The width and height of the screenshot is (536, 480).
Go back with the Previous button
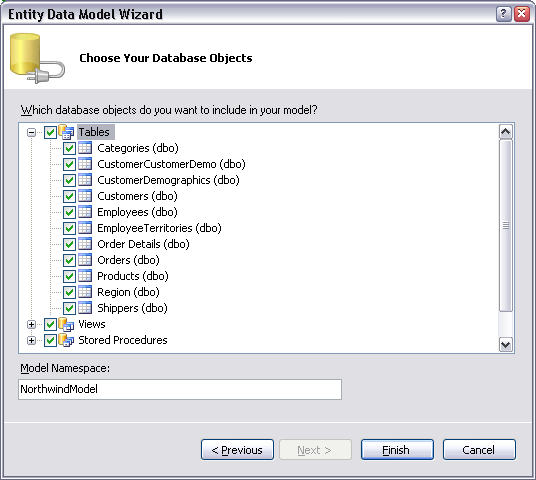pyautogui.click(x=237, y=450)
